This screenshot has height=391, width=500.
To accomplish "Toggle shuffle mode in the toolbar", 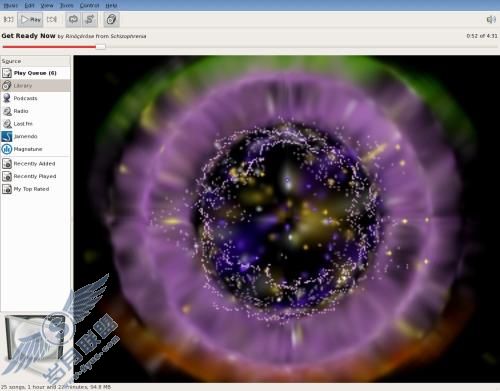I will (x=90, y=19).
